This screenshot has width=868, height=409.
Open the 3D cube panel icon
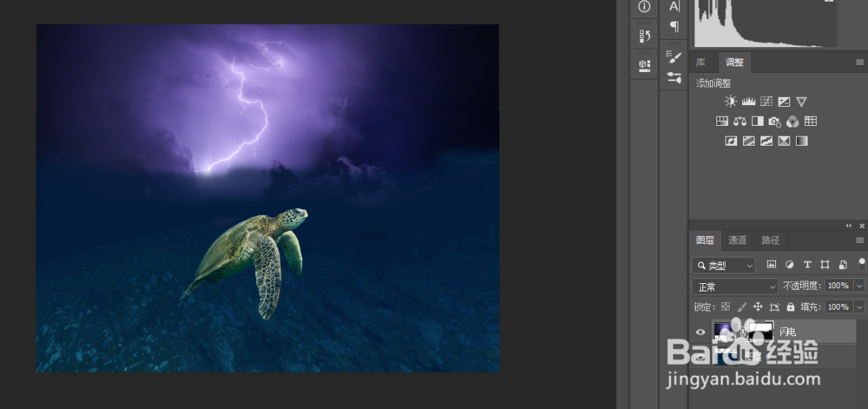click(x=644, y=65)
